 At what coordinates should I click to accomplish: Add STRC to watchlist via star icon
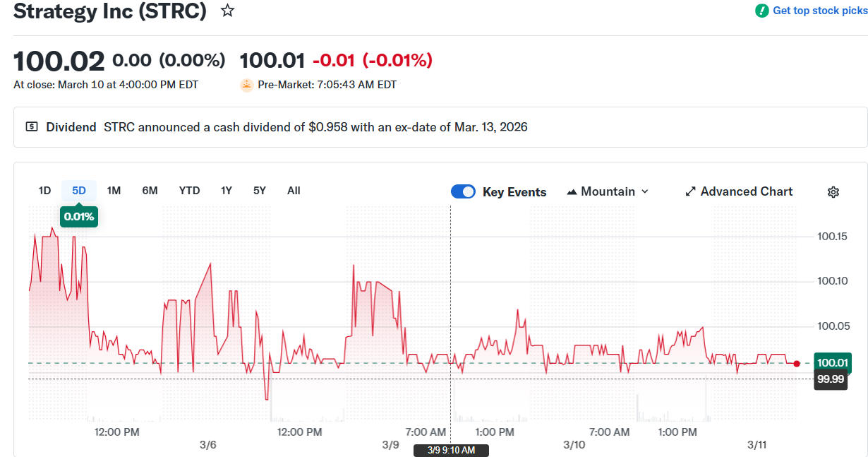point(227,11)
